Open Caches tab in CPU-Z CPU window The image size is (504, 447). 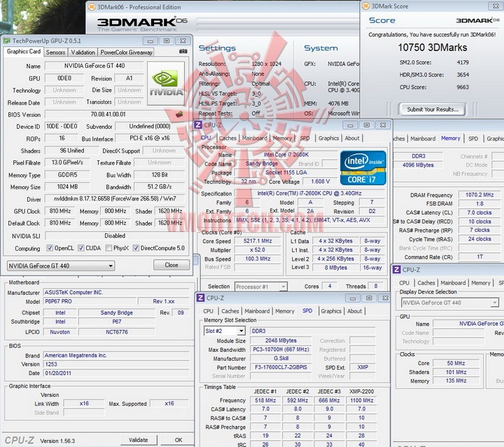[228, 138]
